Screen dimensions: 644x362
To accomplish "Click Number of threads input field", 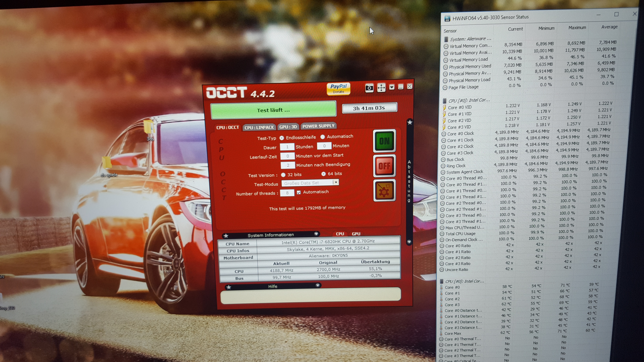I will point(287,193).
